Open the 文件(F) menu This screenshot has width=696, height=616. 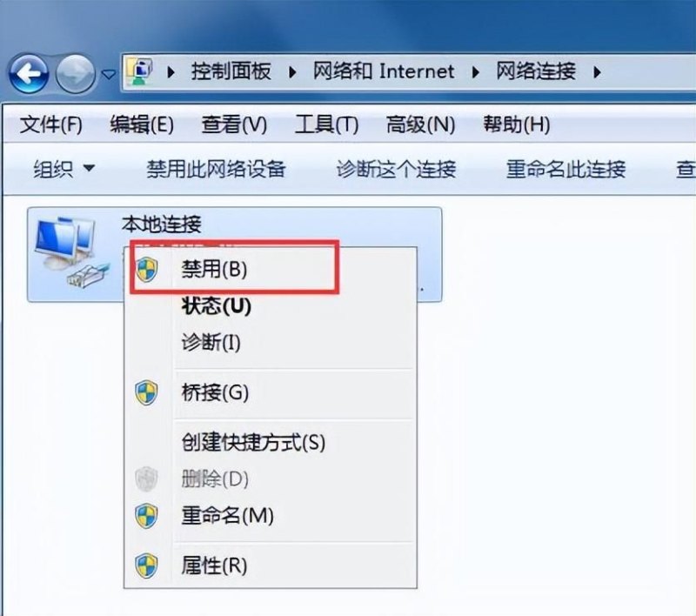(51, 124)
